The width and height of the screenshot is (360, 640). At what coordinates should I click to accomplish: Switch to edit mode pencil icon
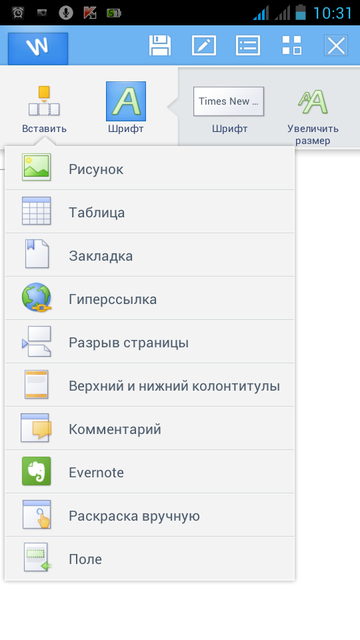tap(204, 45)
